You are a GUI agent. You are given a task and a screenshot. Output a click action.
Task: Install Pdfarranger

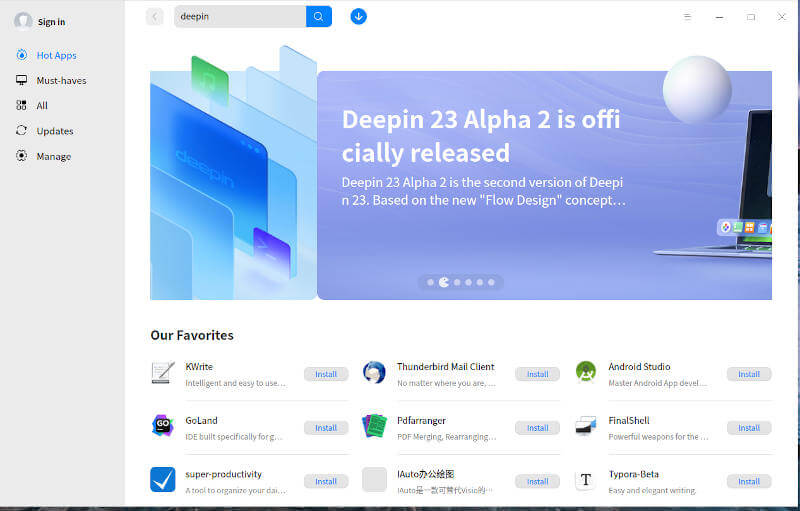[x=537, y=428]
